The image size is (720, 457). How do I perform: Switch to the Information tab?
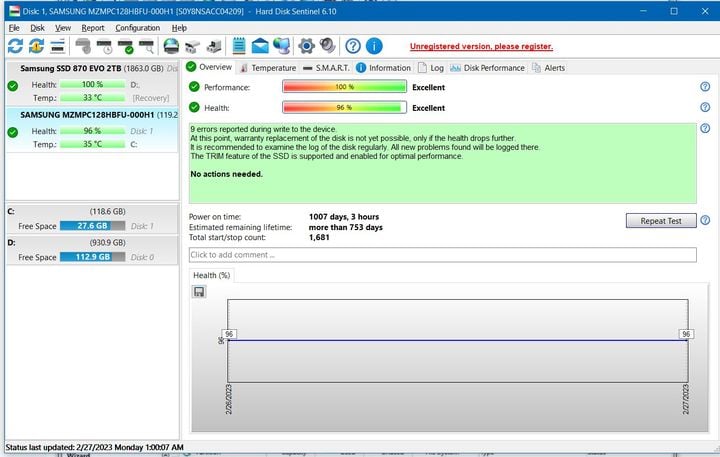coord(383,68)
